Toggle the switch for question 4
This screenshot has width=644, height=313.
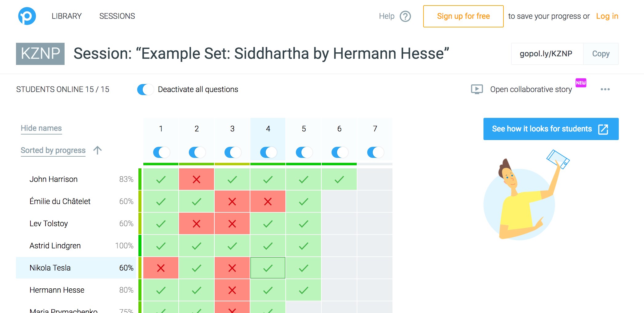click(x=268, y=152)
